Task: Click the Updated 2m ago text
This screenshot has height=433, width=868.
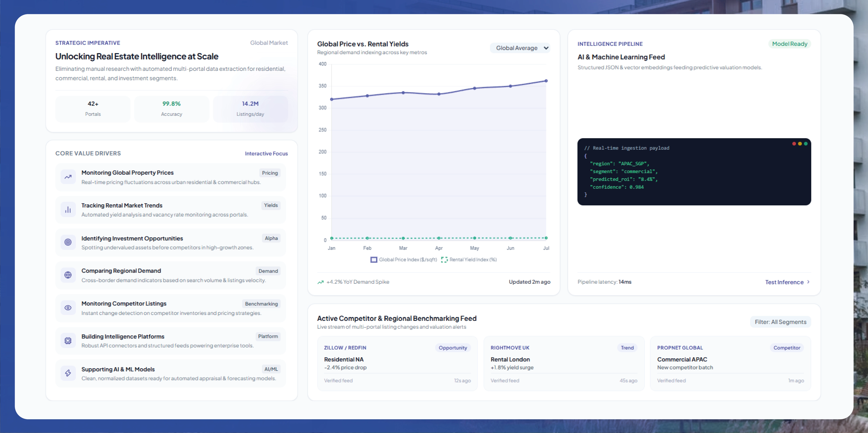Action: [529, 282]
